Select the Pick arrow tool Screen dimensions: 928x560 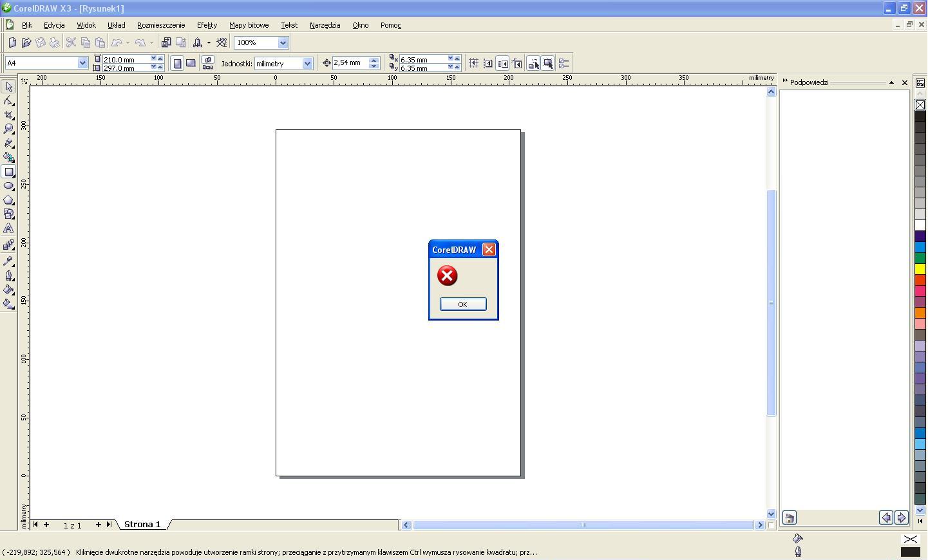click(x=9, y=87)
